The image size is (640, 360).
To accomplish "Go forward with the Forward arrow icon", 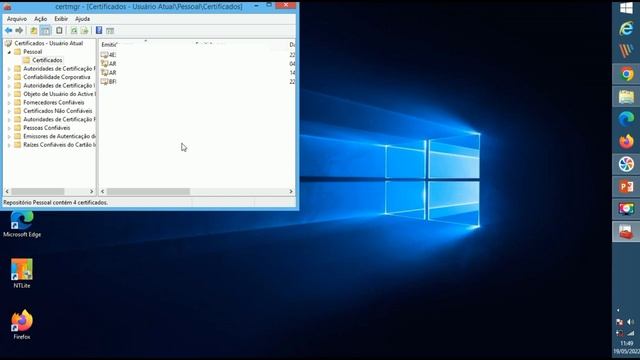I will click(x=19, y=31).
